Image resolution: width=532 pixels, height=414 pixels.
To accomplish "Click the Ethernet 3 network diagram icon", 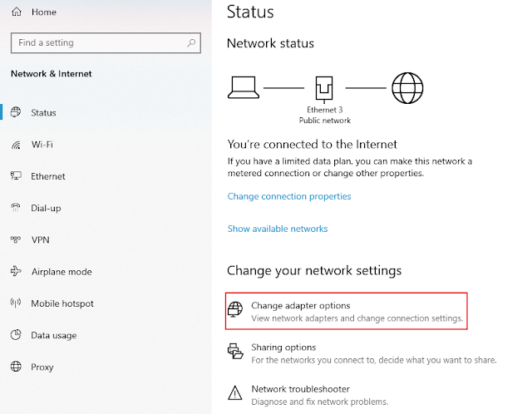I will point(323,86).
